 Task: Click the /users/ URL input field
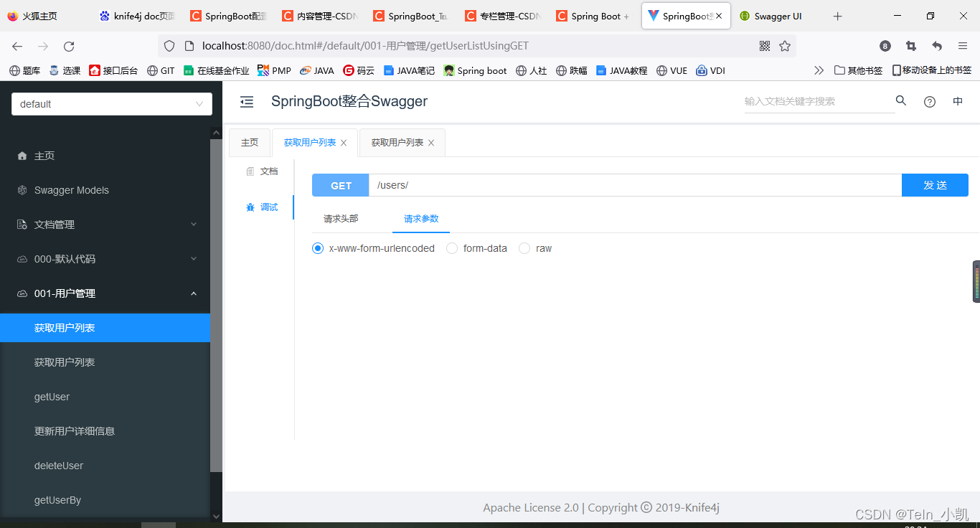(x=635, y=185)
